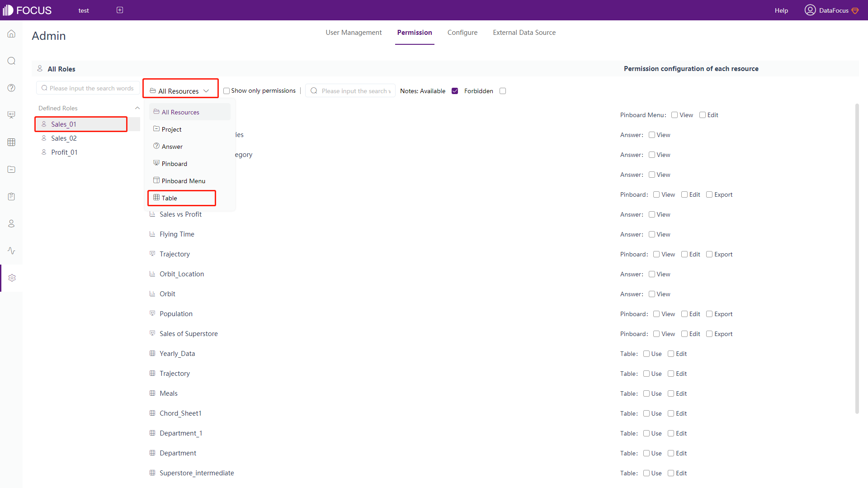Viewport: 868px width, 488px height.
Task: Click the DataFocus user avatar icon
Action: click(810, 10)
